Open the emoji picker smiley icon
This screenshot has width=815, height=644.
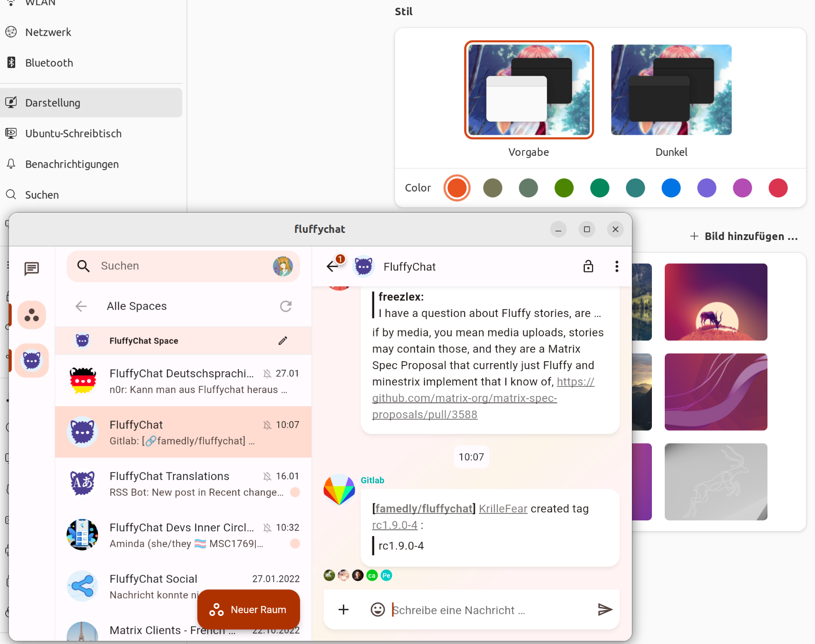[378, 609]
